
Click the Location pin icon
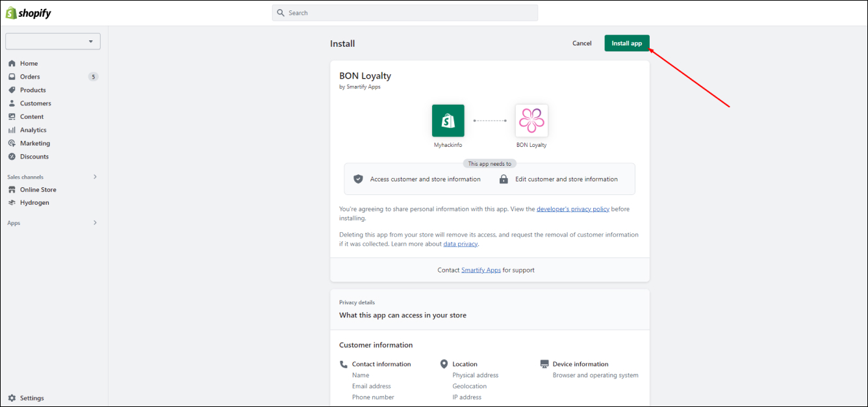[444, 364]
